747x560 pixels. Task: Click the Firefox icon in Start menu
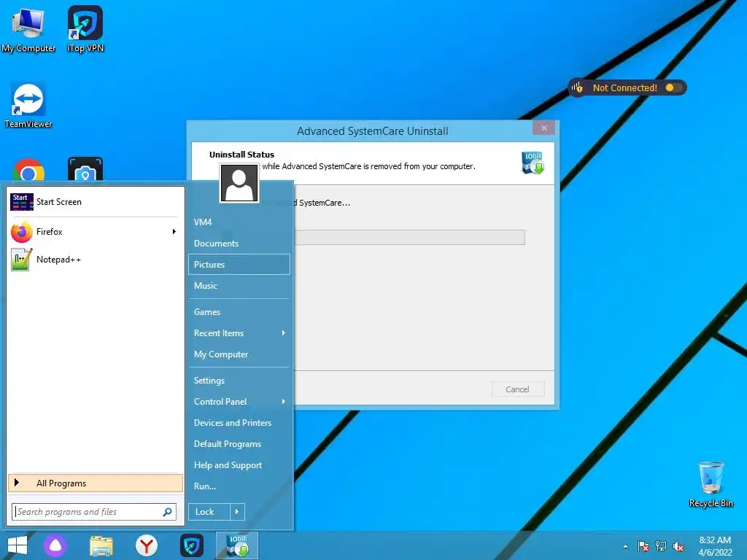tap(21, 232)
